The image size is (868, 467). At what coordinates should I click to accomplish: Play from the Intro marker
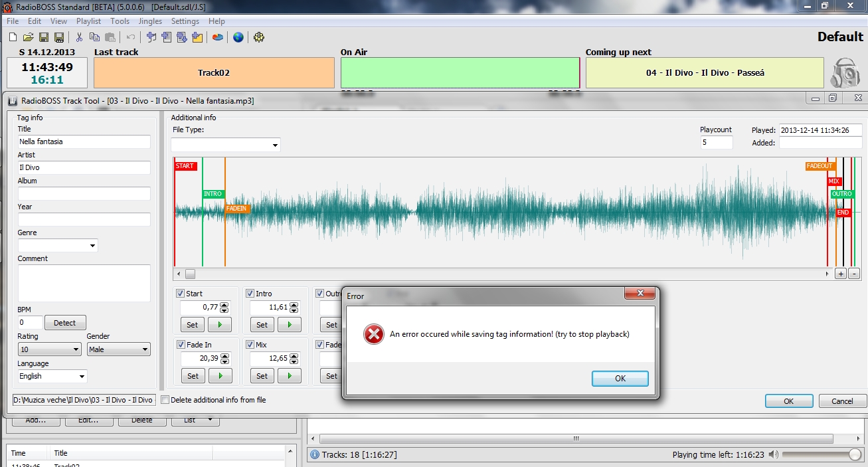coord(290,325)
